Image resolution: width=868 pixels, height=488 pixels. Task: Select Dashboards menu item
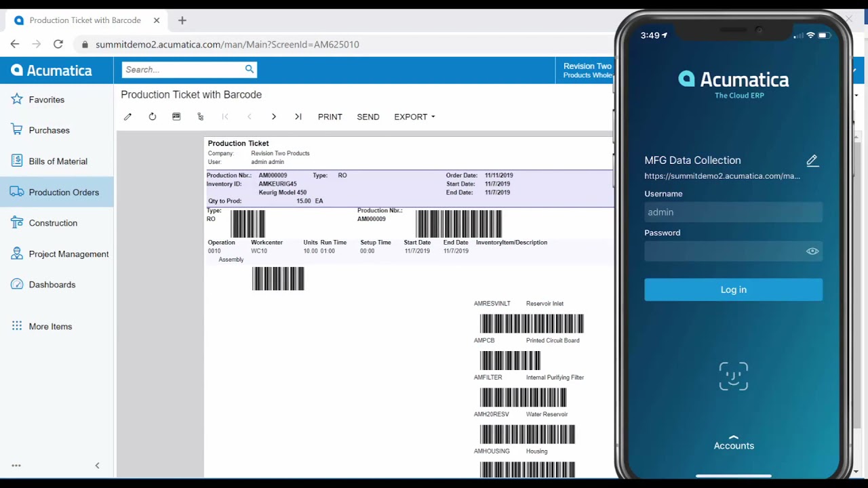click(57, 285)
